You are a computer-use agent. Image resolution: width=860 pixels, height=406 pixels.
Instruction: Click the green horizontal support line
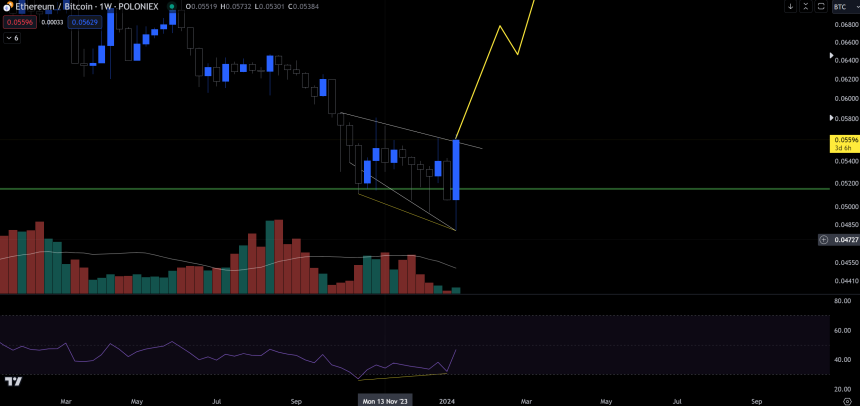200,189
